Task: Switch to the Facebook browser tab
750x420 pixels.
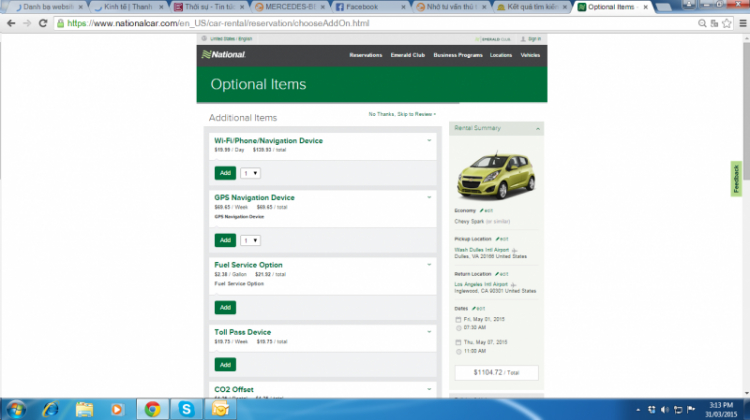Action: point(371,7)
